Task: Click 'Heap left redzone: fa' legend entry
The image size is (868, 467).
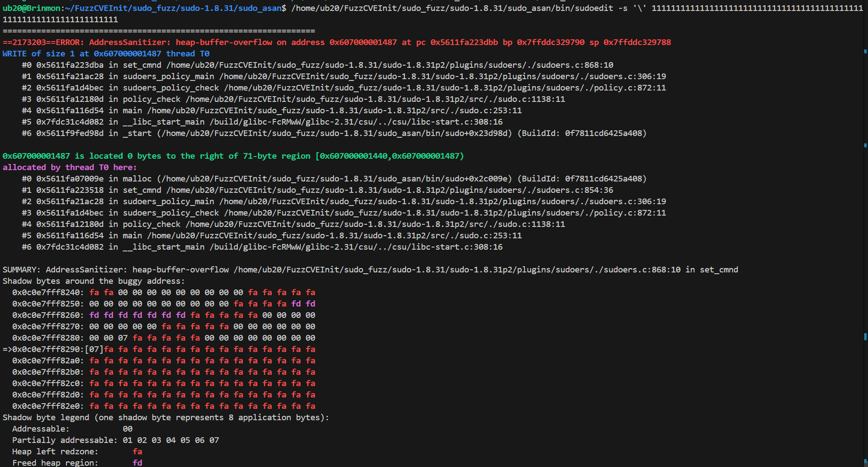Action: (x=77, y=452)
